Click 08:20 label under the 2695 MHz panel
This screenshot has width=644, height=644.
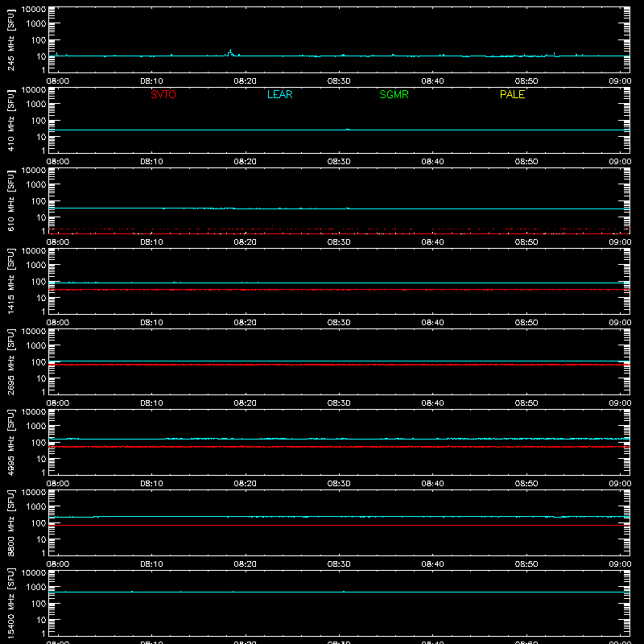pos(246,403)
